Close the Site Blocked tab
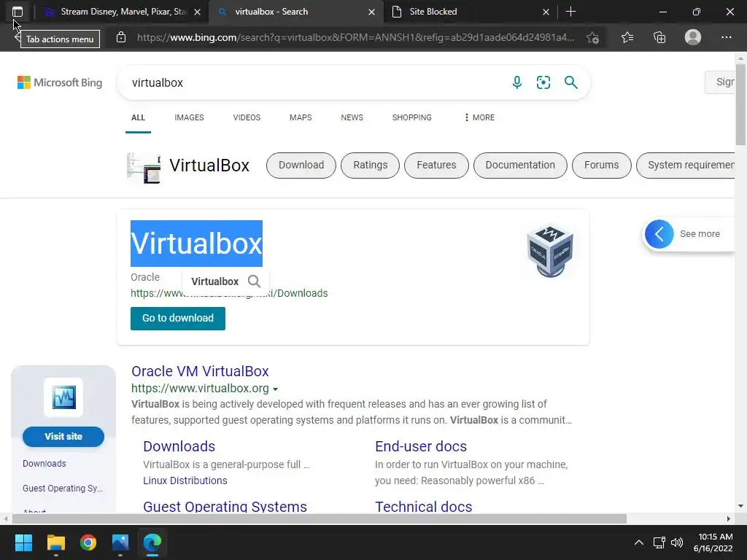This screenshot has height=560, width=747. pos(546,12)
